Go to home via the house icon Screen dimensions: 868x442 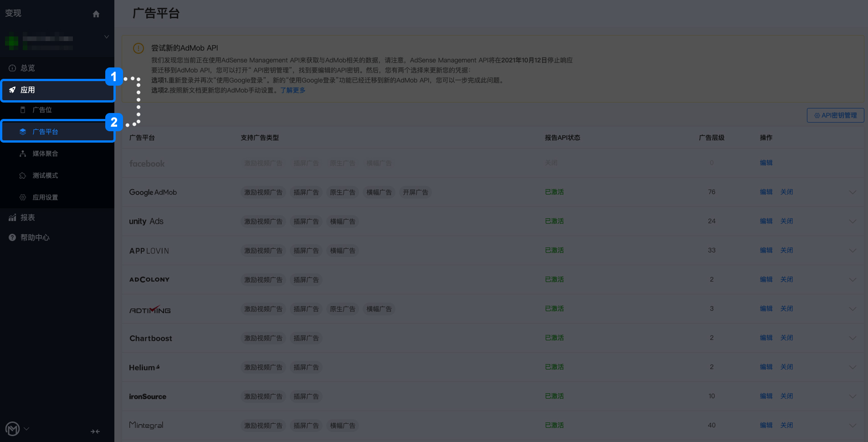(96, 14)
